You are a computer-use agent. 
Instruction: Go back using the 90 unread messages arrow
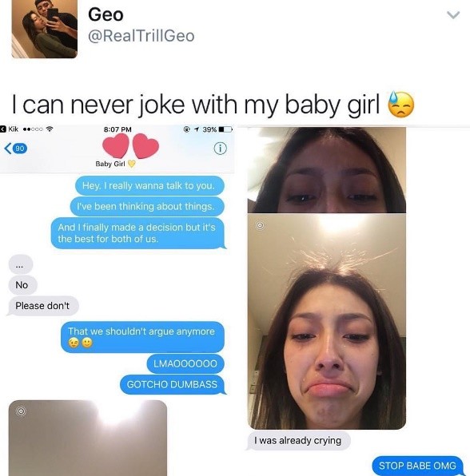[16, 148]
